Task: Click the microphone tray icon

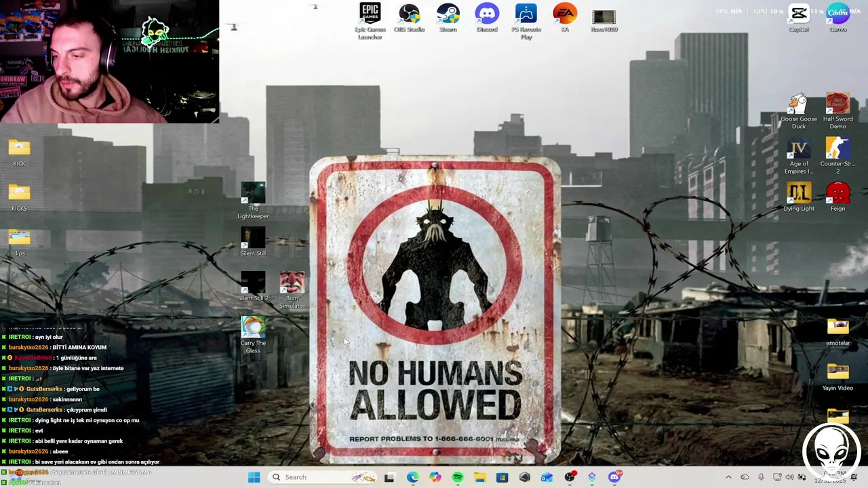Action: click(x=762, y=477)
